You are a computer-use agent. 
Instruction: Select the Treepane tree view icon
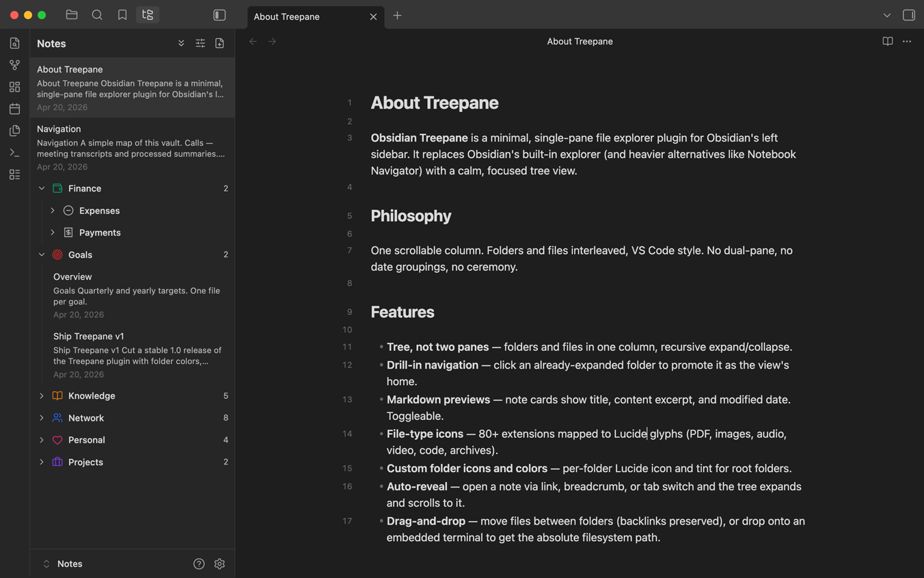point(148,15)
